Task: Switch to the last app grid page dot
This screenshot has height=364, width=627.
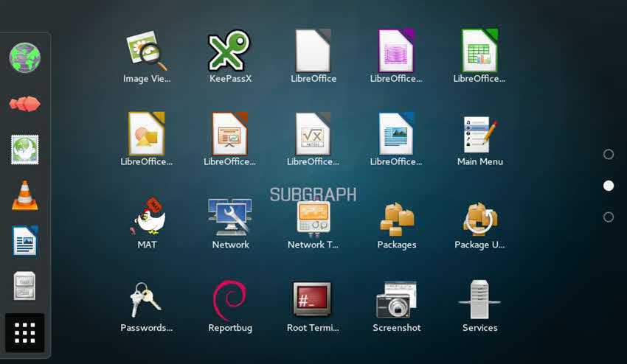Action: coord(609,217)
